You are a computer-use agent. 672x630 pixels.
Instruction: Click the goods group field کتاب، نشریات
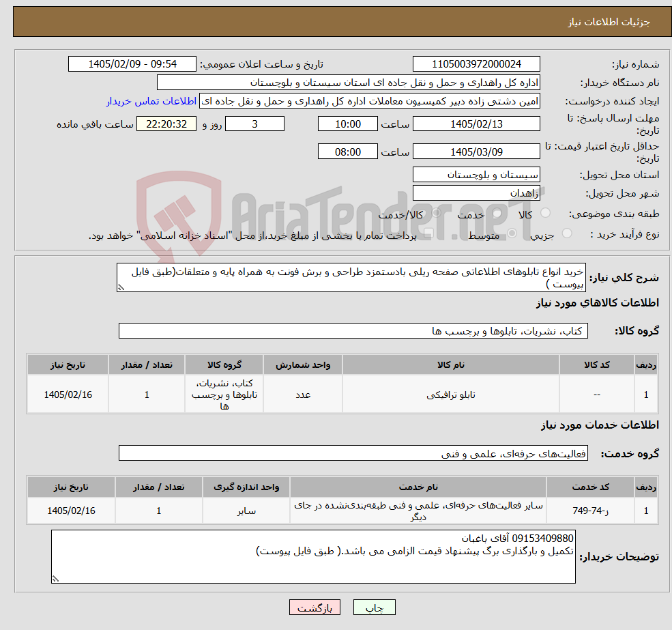353,330
